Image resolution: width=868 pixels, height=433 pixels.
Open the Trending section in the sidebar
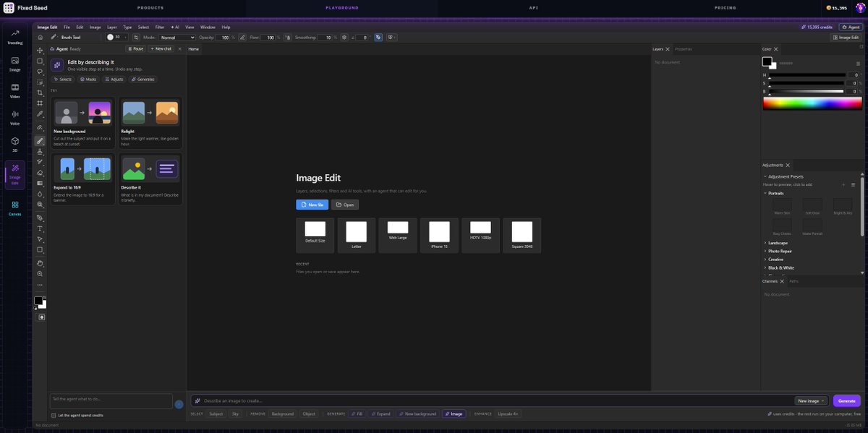click(x=15, y=38)
